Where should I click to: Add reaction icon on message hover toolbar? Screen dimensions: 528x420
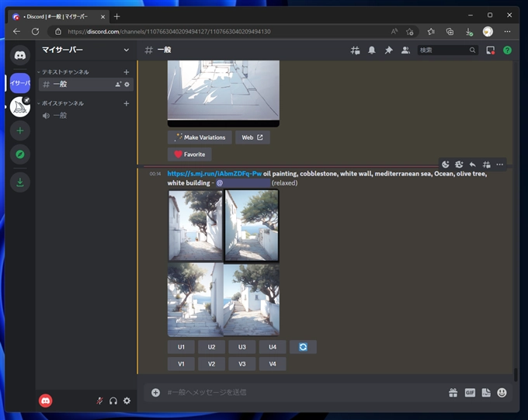pyautogui.click(x=446, y=165)
